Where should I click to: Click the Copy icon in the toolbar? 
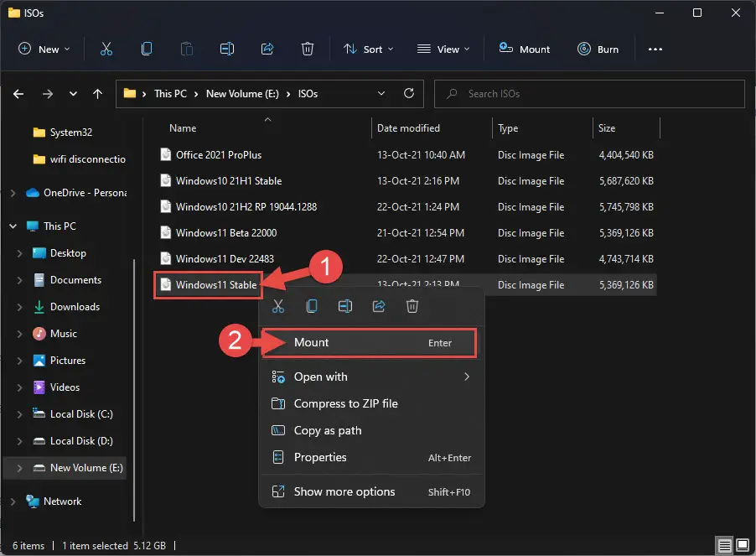coord(147,49)
